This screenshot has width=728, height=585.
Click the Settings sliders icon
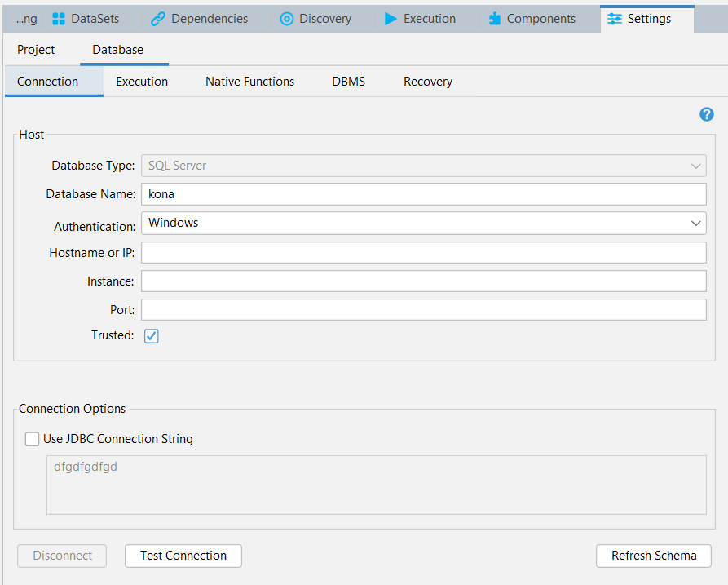[614, 19]
